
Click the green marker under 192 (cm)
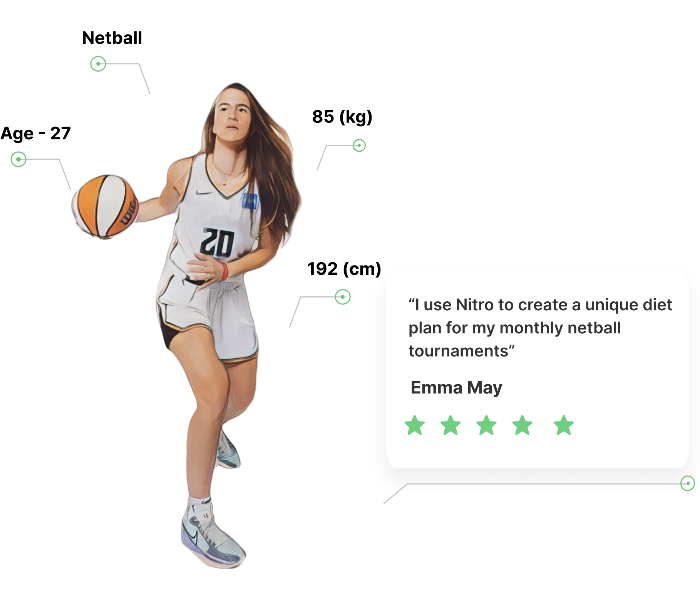tap(343, 297)
